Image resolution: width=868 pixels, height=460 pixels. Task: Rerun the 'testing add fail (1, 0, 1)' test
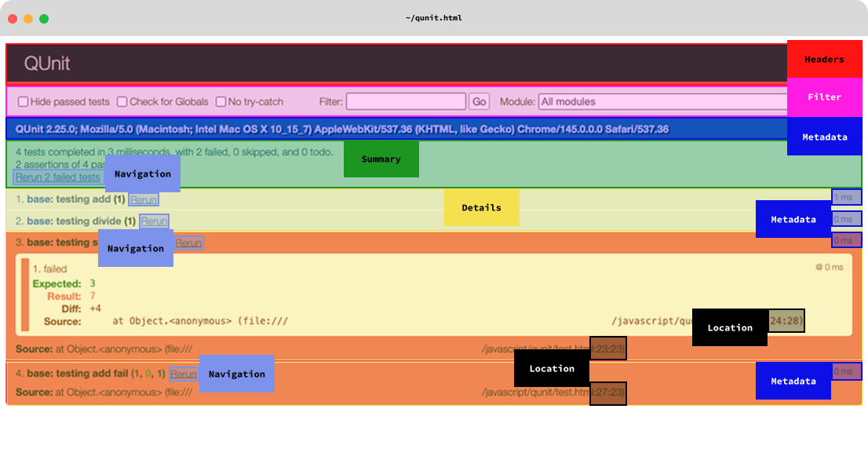click(183, 374)
